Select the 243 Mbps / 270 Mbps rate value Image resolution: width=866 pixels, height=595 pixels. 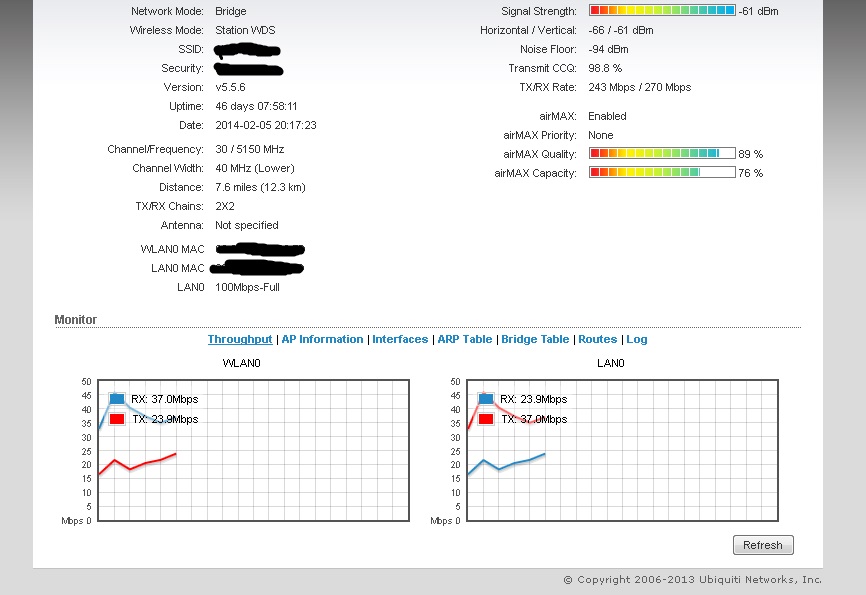click(639, 87)
